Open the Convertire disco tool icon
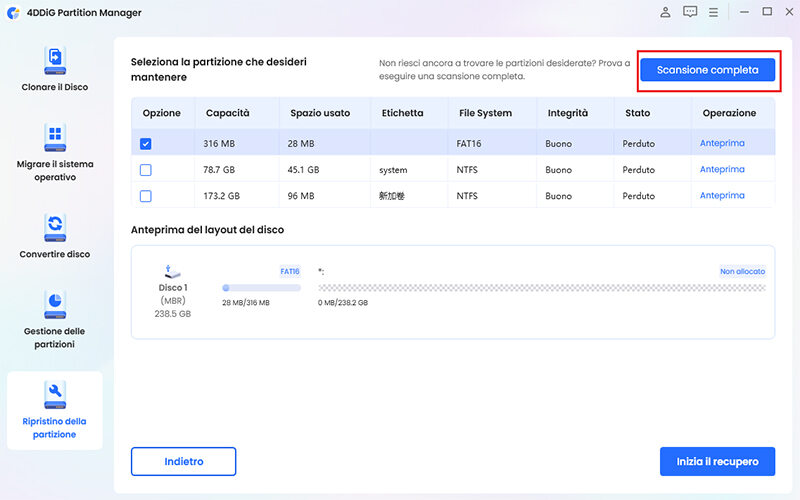The width and height of the screenshot is (800, 500). pyautogui.click(x=55, y=225)
